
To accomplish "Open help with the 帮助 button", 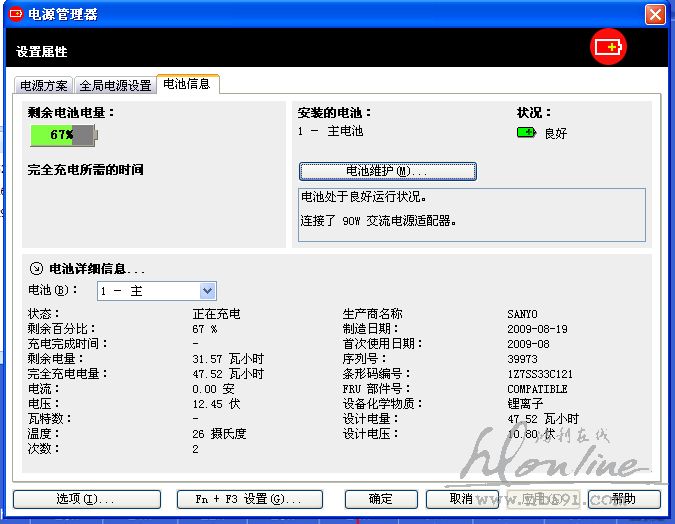I will 624,499.
